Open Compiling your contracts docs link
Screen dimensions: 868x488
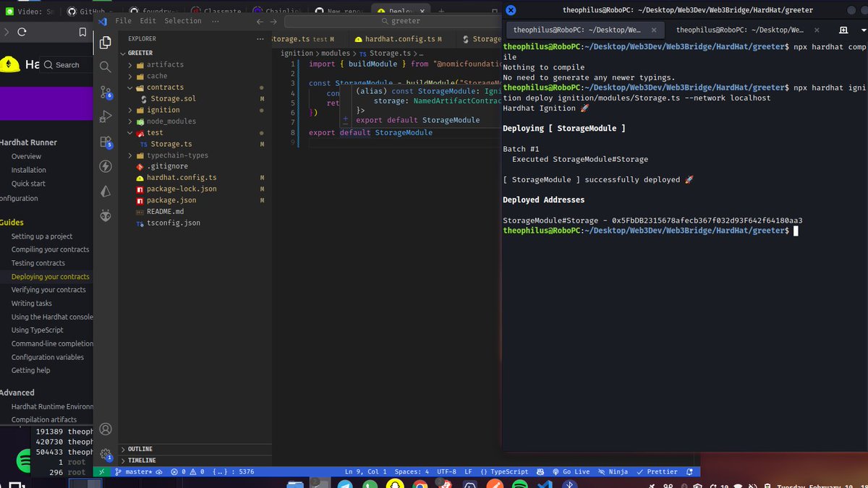click(50, 249)
